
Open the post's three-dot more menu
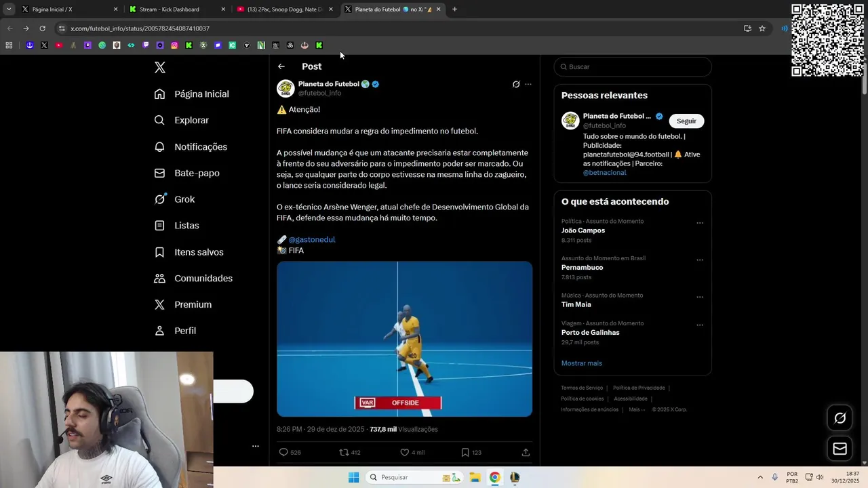(x=528, y=85)
